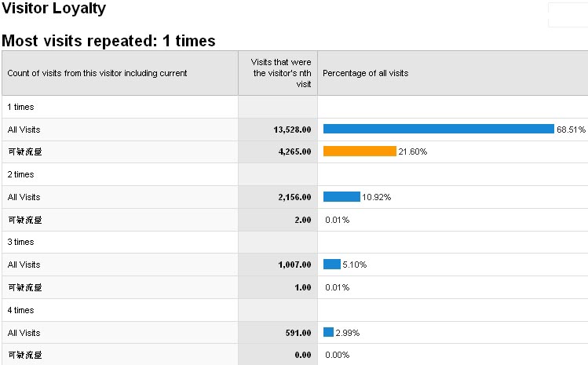Click the blue 2.99% bar
The height and width of the screenshot is (365, 588).
coord(328,333)
